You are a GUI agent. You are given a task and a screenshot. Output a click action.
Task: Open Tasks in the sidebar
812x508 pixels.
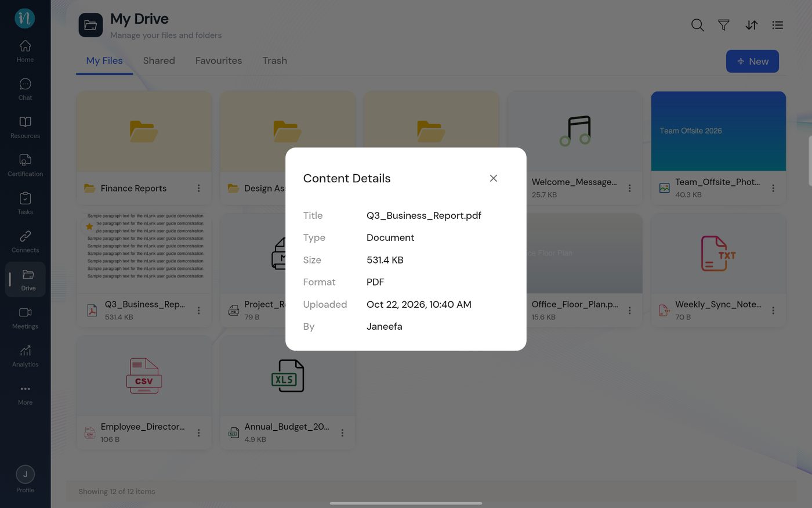click(25, 204)
